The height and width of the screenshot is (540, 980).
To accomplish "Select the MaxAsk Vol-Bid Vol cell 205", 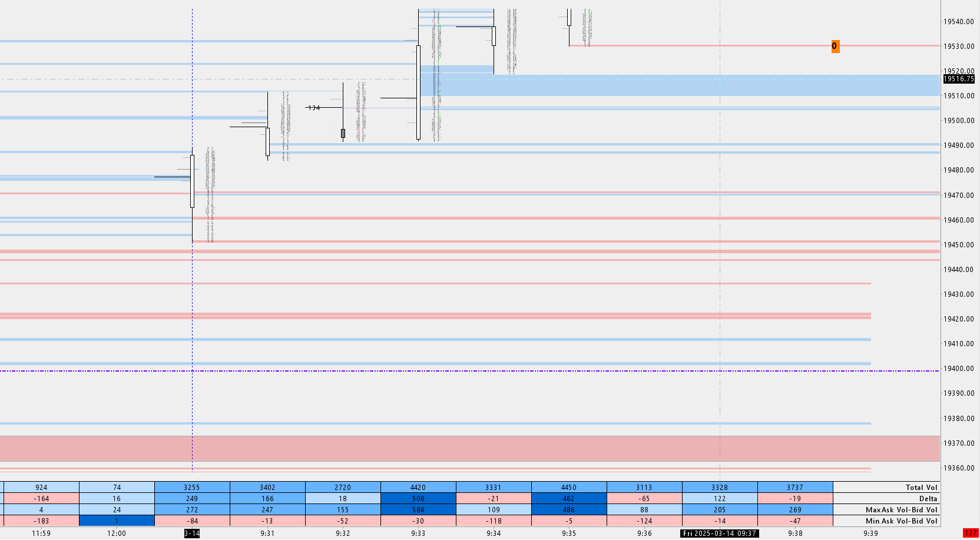I will pos(720,509).
